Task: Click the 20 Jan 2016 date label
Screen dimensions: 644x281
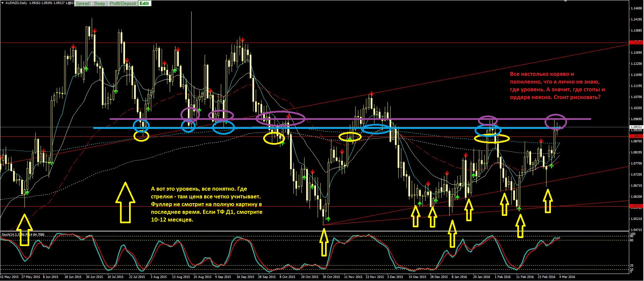Action: [x=482, y=277]
